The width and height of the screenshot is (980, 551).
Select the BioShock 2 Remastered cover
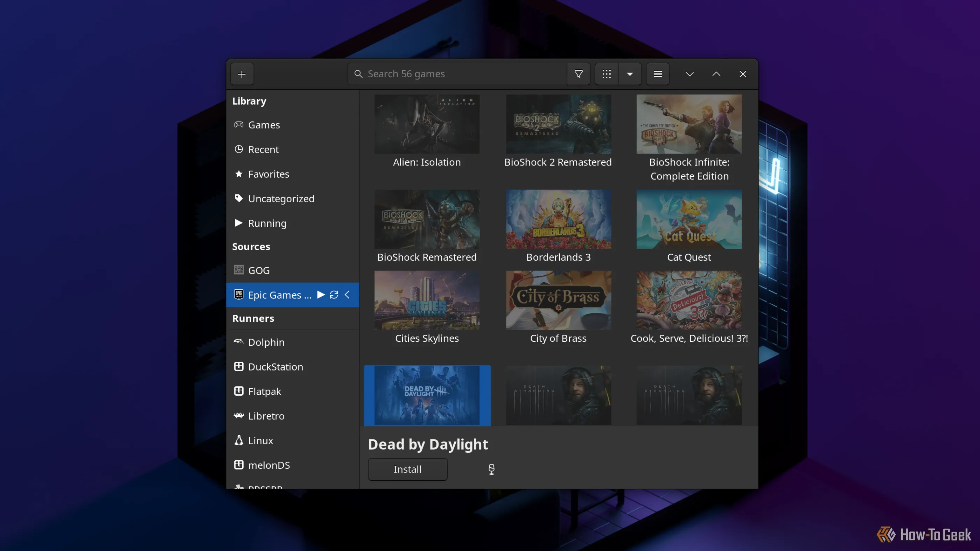click(x=559, y=124)
